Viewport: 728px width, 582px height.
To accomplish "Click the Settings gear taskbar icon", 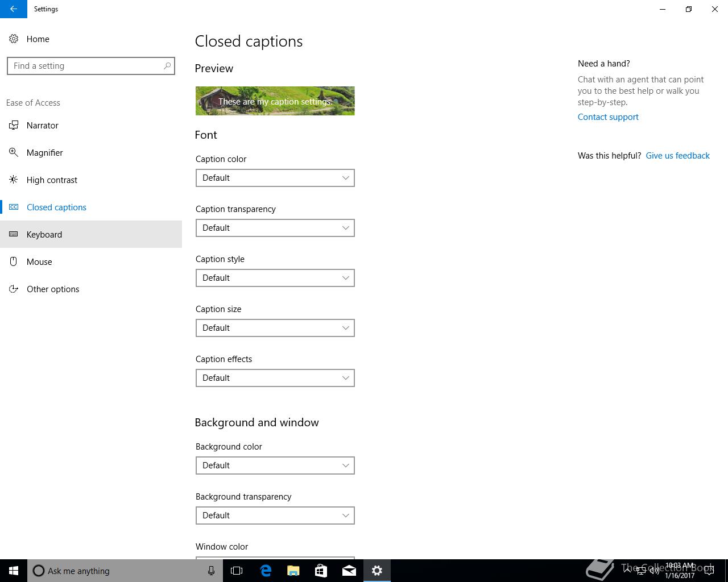I will (x=377, y=571).
